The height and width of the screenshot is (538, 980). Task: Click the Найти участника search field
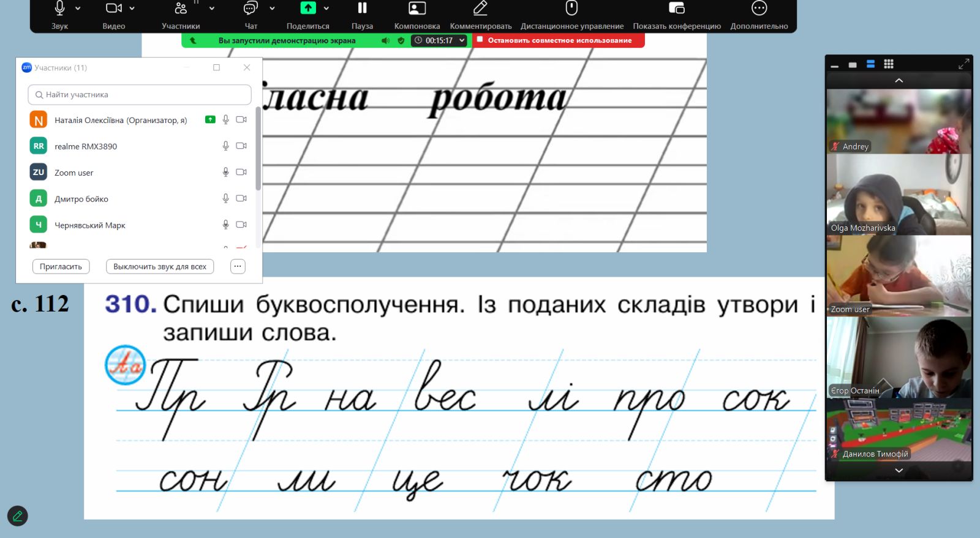coord(140,95)
